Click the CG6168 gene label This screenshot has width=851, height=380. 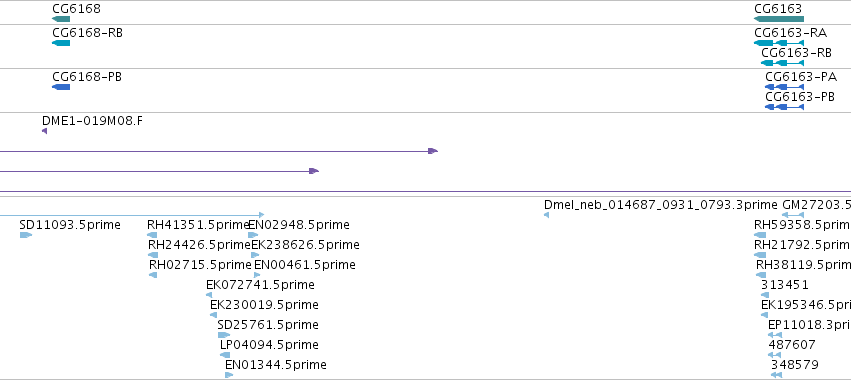click(x=77, y=9)
